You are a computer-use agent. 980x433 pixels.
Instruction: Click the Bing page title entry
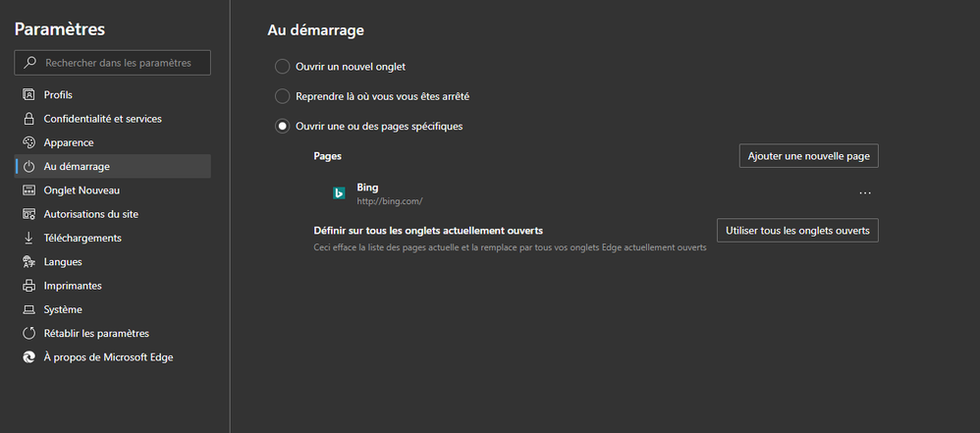point(367,187)
